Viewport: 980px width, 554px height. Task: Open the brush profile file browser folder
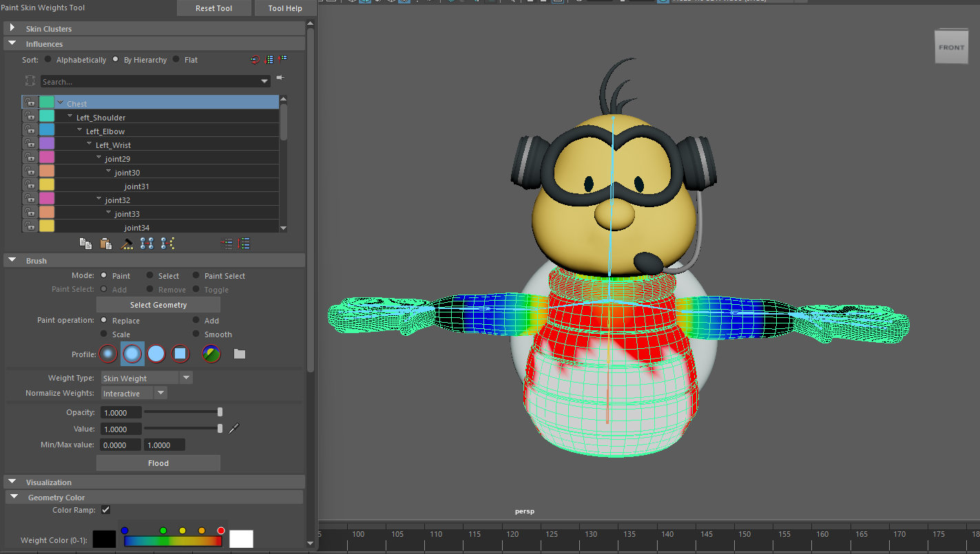pos(240,354)
